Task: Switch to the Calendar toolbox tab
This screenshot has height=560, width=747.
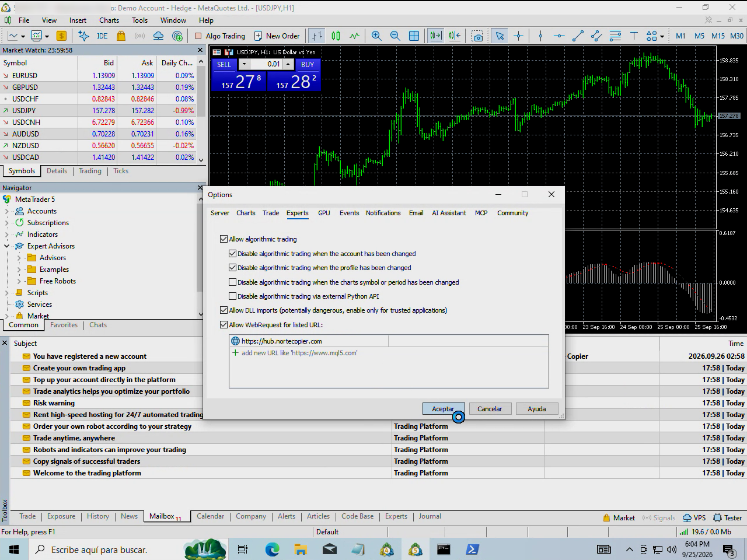Action: 210,516
